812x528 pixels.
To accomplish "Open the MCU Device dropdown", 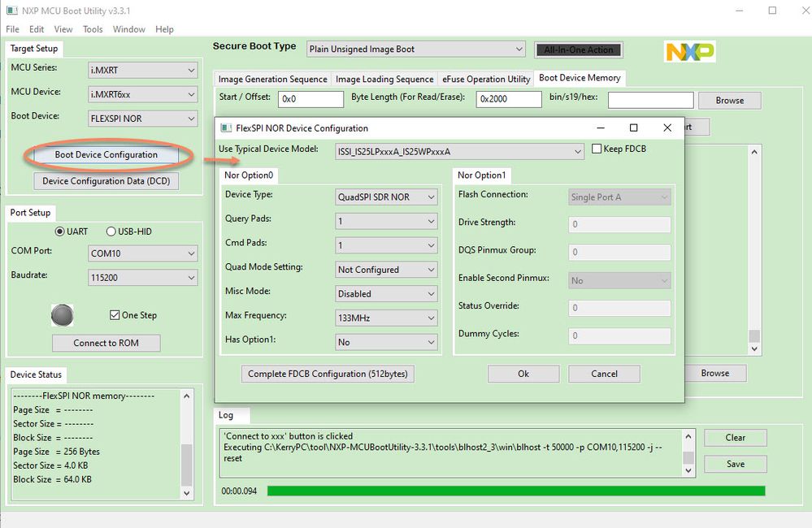I will (143, 94).
